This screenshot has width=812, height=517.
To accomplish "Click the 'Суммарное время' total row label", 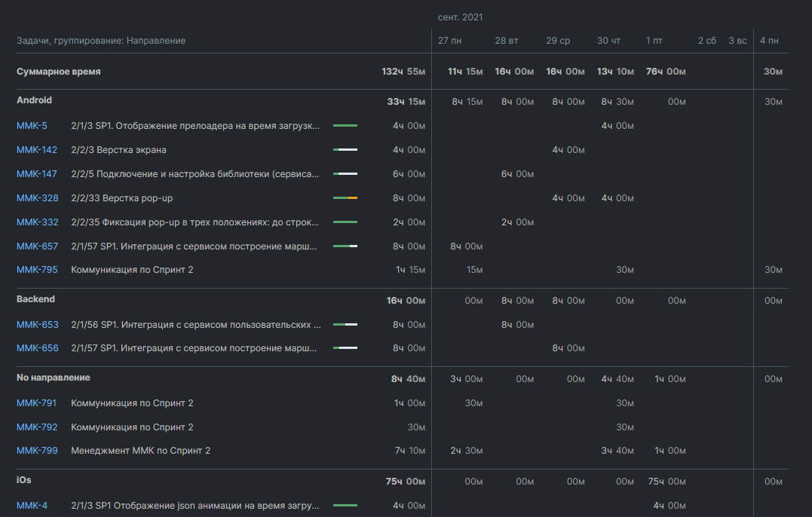I will [x=58, y=72].
